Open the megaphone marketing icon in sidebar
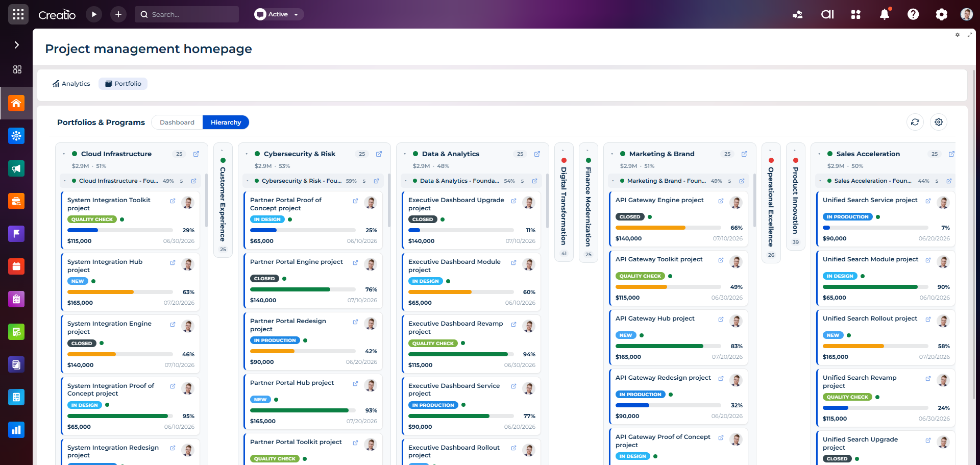 16,168
